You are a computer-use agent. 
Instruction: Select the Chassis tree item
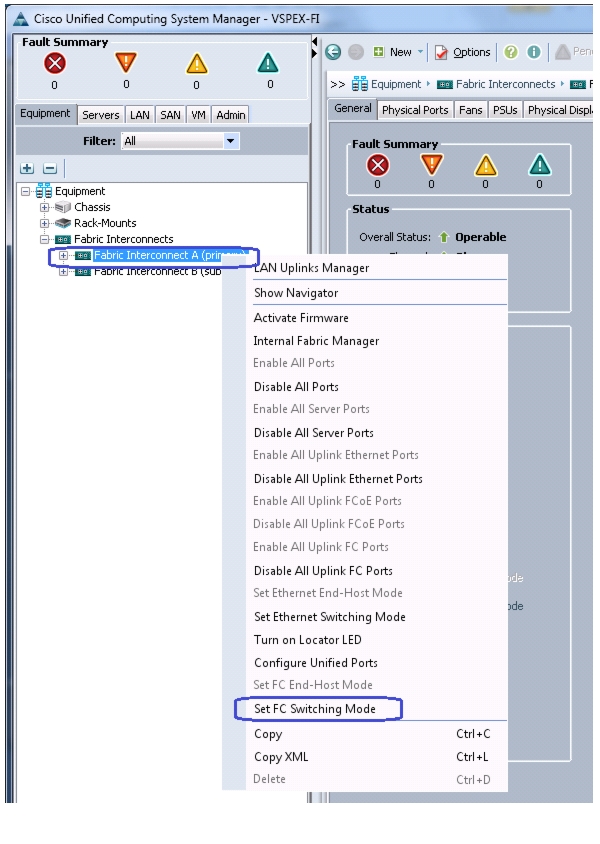tap(92, 207)
